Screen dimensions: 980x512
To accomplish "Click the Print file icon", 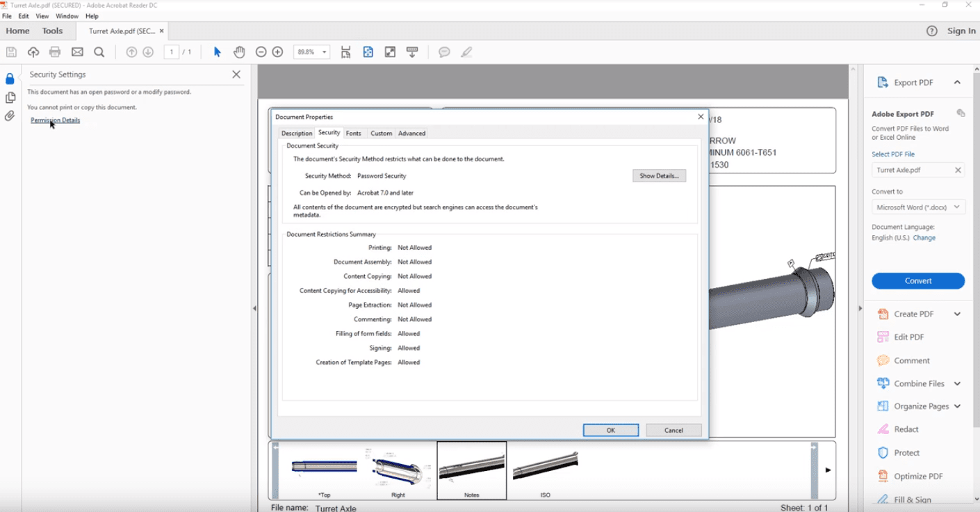I will click(55, 52).
